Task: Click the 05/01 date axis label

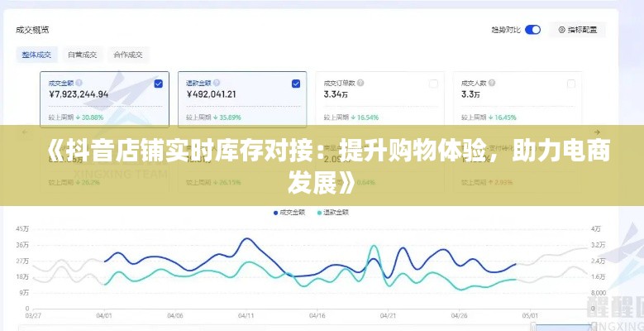Action: [x=529, y=316]
